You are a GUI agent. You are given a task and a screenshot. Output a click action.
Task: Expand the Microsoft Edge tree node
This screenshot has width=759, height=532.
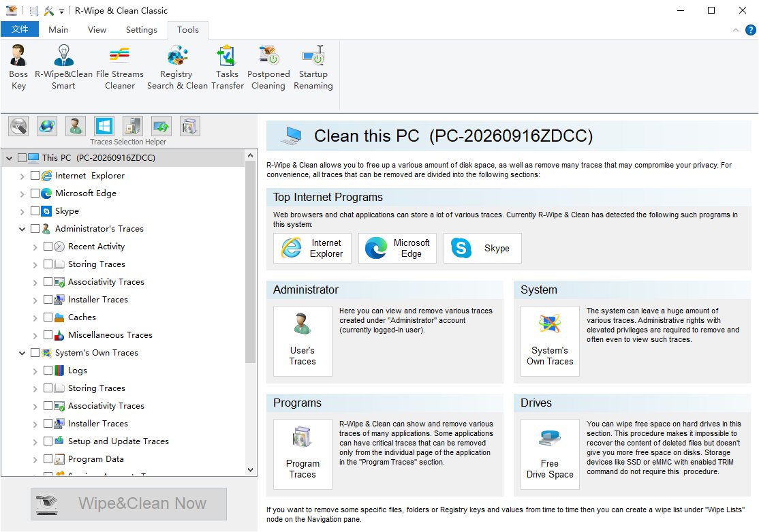pyautogui.click(x=22, y=193)
